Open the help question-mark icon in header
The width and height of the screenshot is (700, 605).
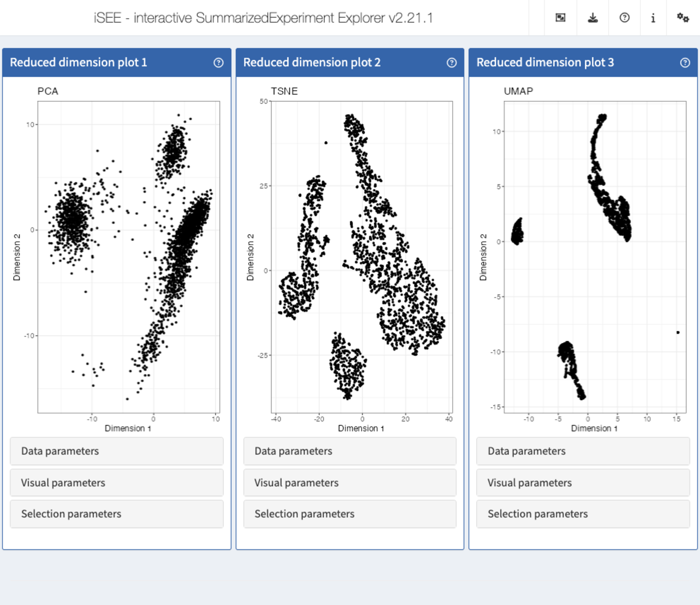point(624,18)
